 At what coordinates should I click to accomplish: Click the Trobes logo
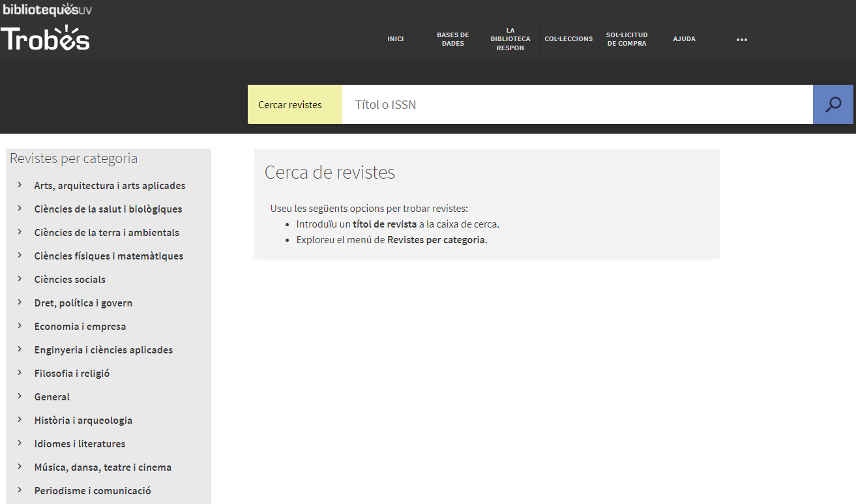[45, 38]
